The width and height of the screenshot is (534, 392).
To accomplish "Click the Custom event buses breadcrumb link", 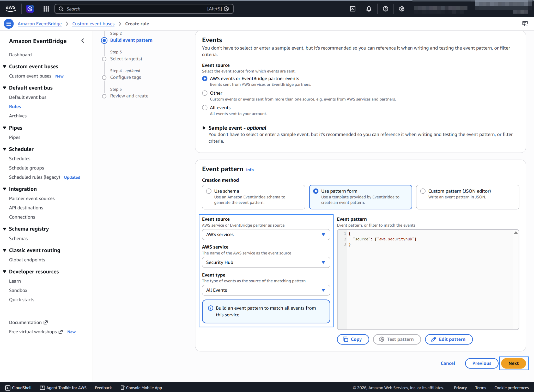I will click(93, 24).
